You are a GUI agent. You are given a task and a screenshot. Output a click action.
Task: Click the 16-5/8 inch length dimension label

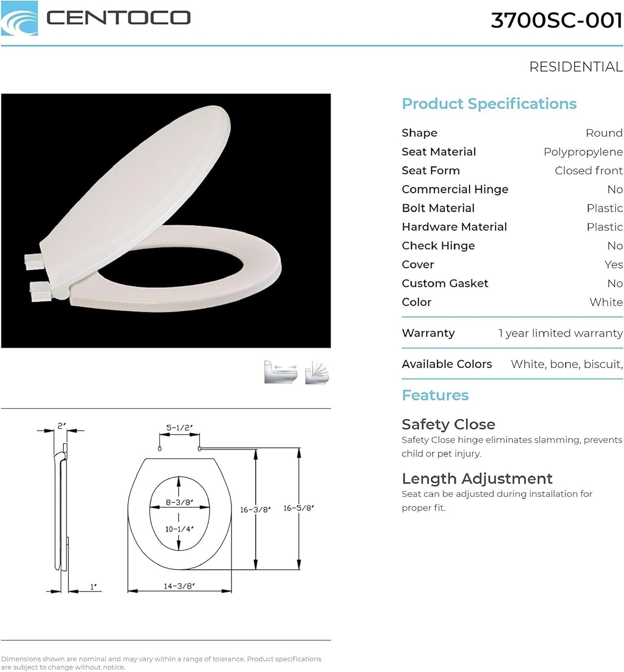coord(299,508)
